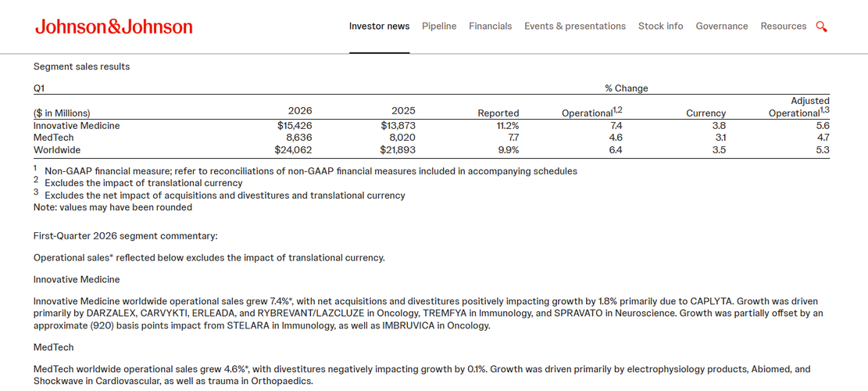The width and height of the screenshot is (868, 391).
Task: Select the Currency column header
Action: (705, 113)
